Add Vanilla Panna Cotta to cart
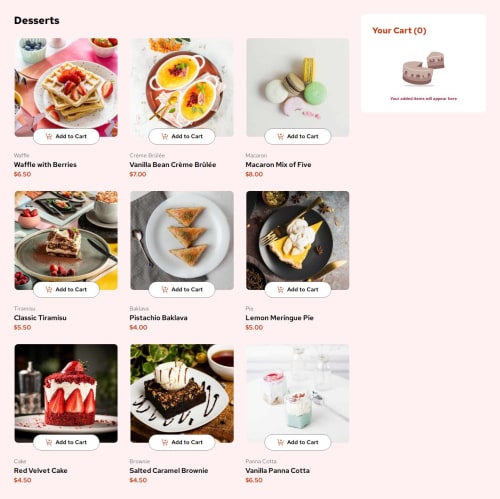Image resolution: width=500 pixels, height=499 pixels. [x=298, y=442]
